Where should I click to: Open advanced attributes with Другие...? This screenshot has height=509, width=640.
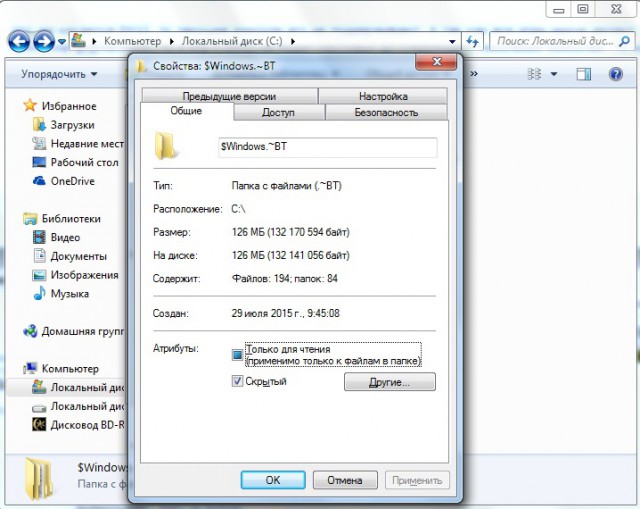pyautogui.click(x=390, y=382)
